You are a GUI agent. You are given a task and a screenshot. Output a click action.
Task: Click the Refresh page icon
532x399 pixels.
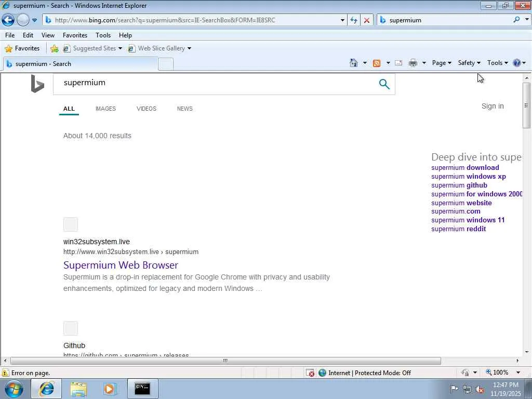tap(354, 20)
